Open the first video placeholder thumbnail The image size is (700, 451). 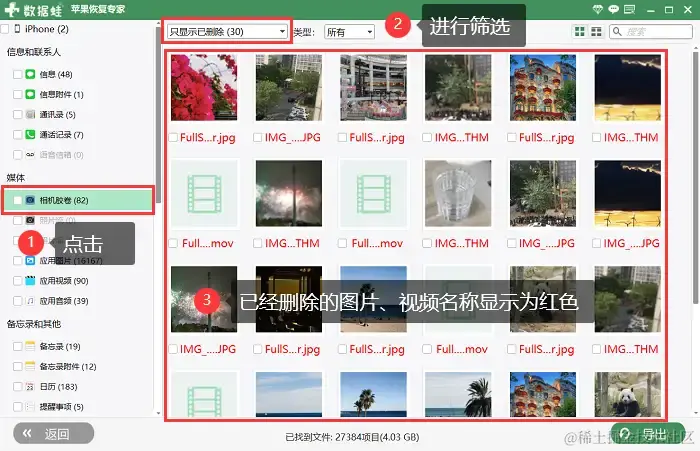point(204,193)
